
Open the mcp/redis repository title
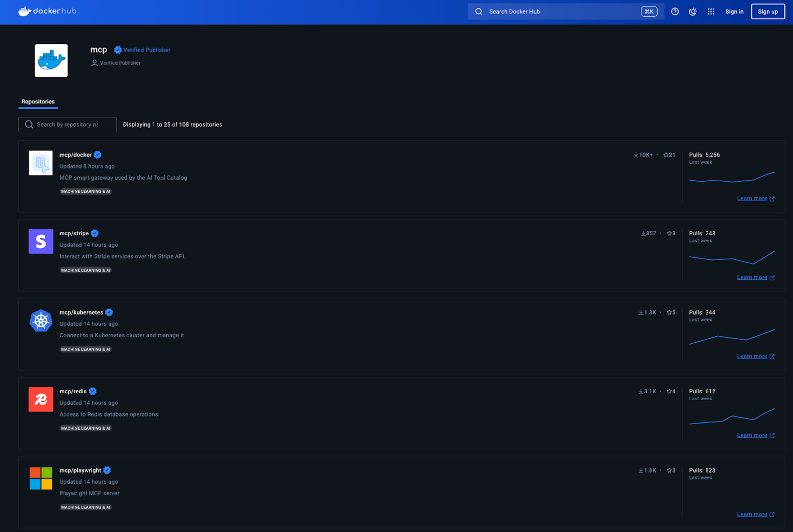pyautogui.click(x=73, y=391)
